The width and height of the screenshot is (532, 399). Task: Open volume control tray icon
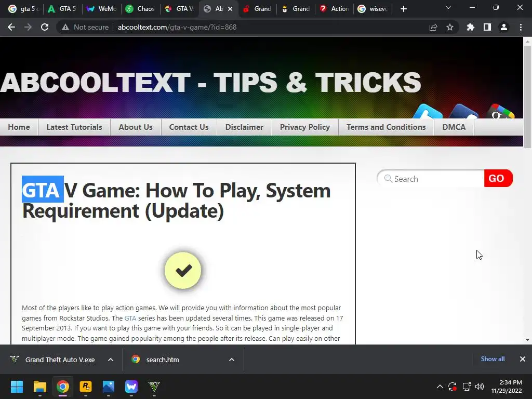pos(480,387)
